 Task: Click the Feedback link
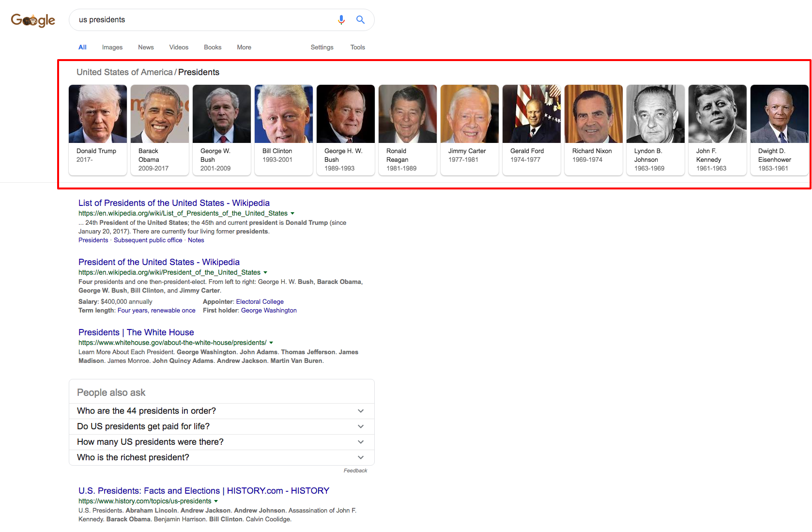[355, 470]
